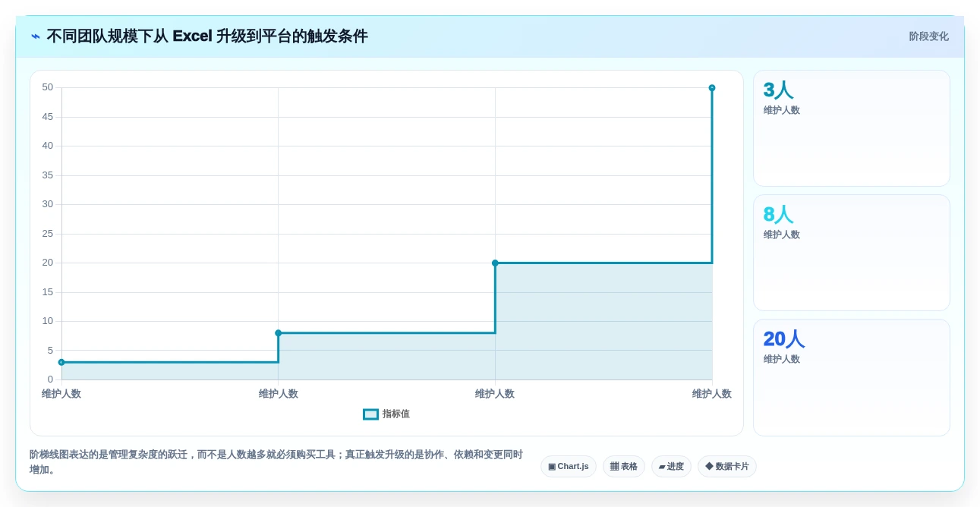Click the y-axis label 50
Viewport: 980px width, 507px height.
48,87
